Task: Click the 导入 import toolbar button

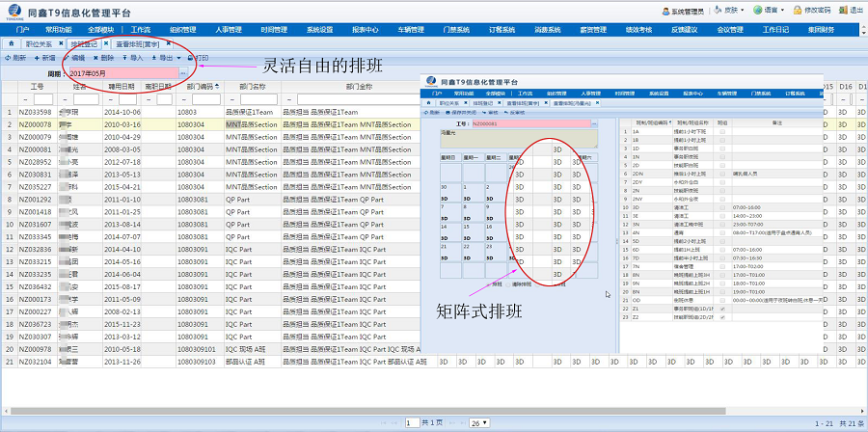Action: point(133,59)
